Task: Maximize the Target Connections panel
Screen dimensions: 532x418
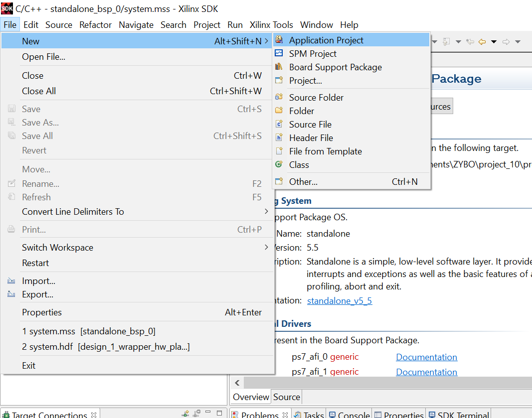Action: 219,413
